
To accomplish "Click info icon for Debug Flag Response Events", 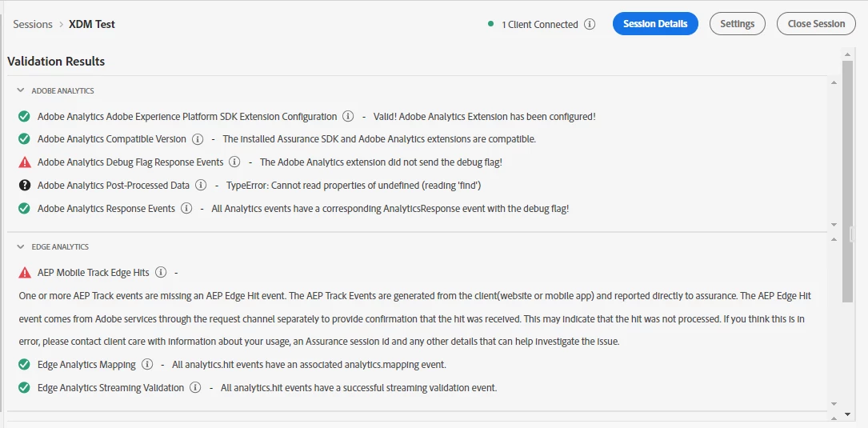I will coord(234,162).
